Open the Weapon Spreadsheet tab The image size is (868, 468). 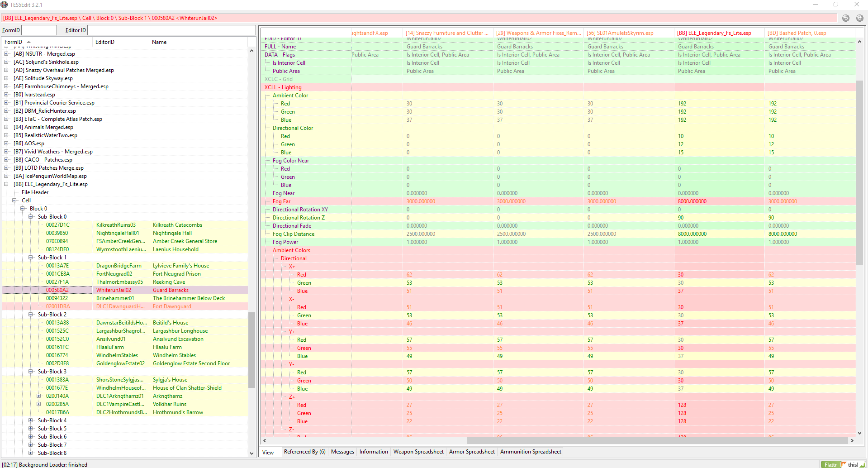point(418,452)
